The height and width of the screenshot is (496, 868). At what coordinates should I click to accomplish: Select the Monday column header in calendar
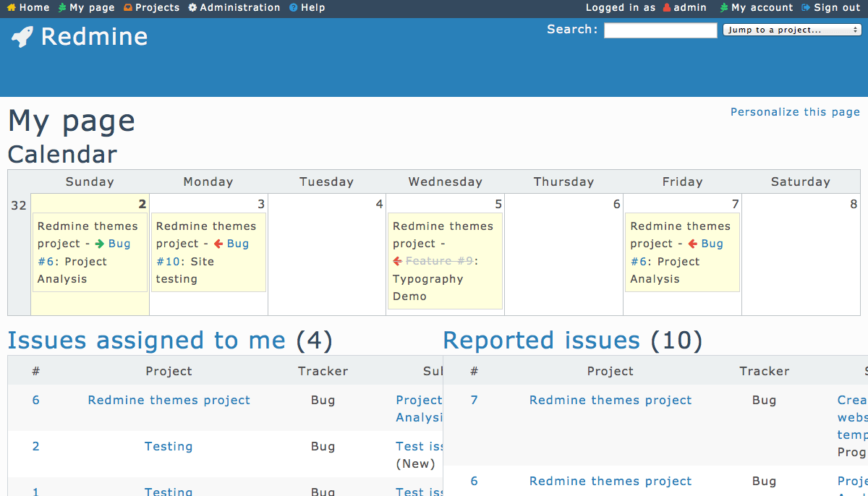pos(208,181)
